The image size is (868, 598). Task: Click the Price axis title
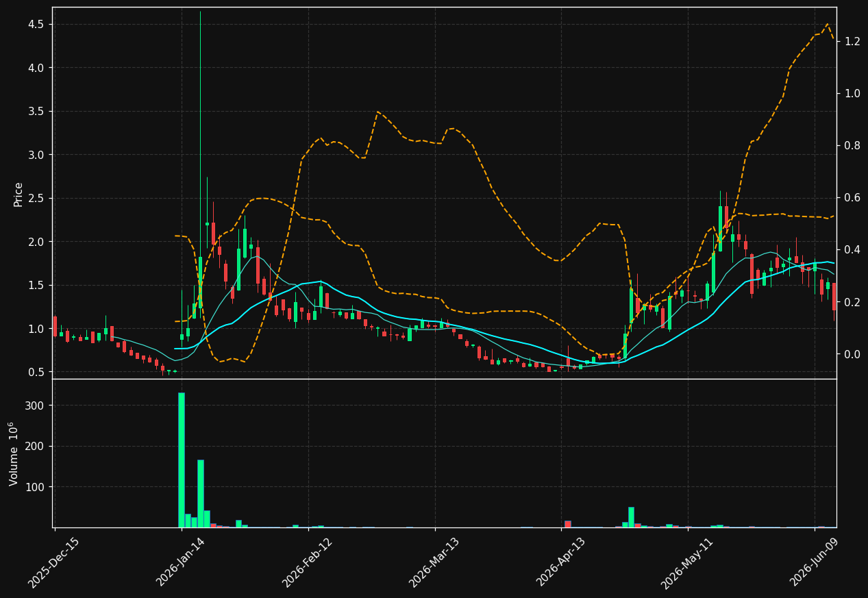pyautogui.click(x=18, y=194)
